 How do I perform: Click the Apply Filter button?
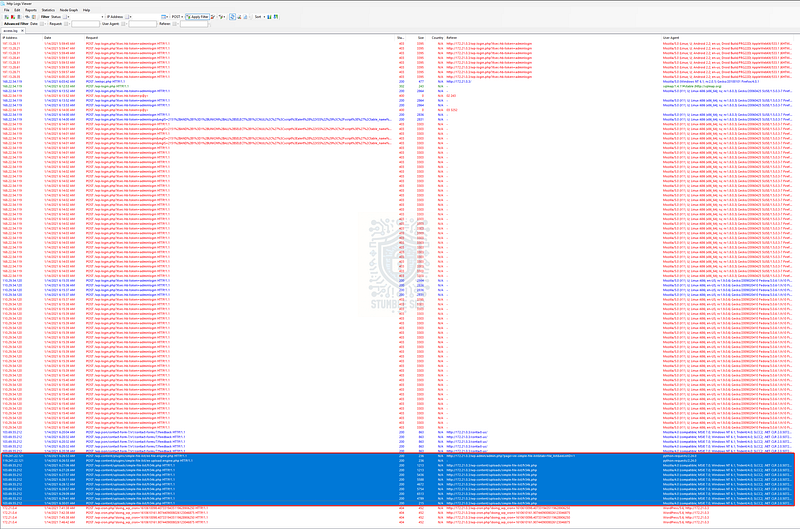click(197, 17)
